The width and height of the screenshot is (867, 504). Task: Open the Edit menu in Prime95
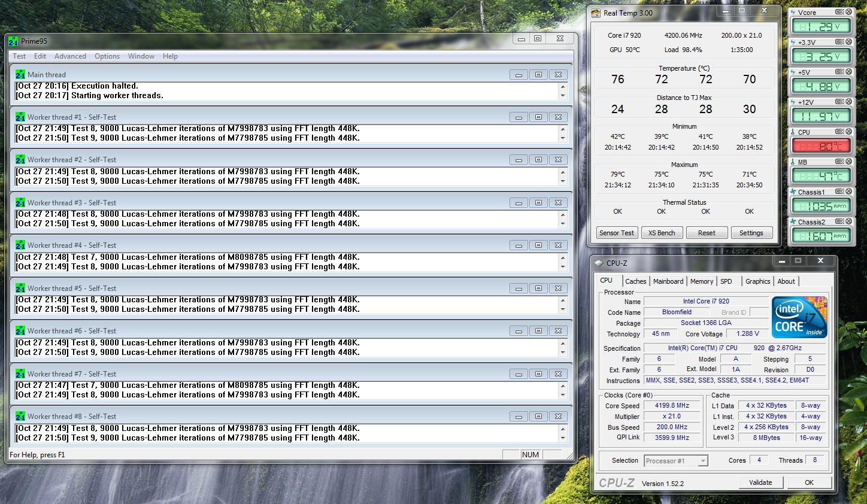(40, 56)
